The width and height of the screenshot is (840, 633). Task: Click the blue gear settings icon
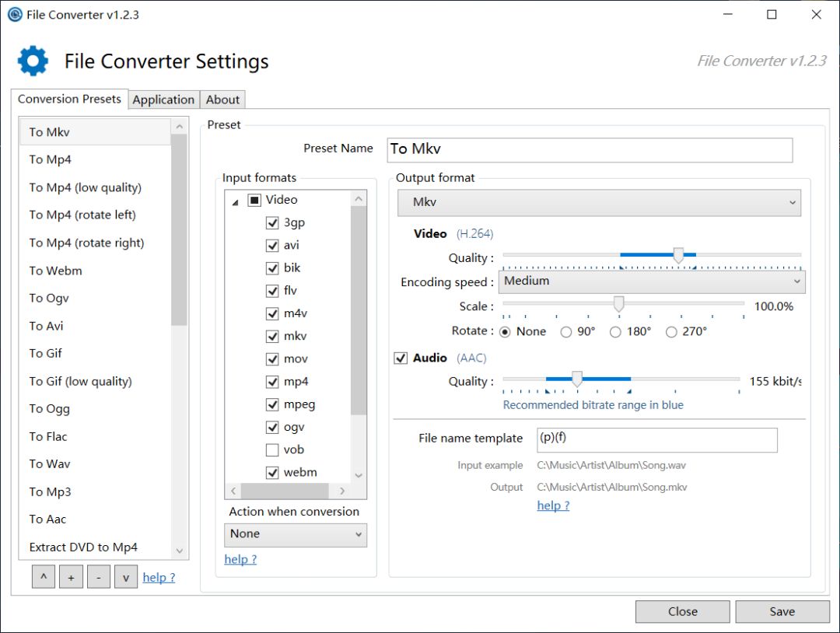click(33, 61)
